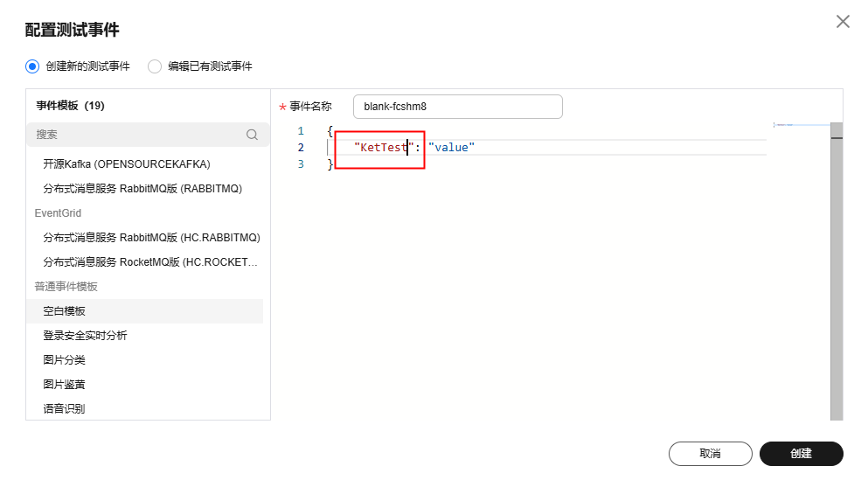Select login security analysis template
868x487 pixels.
coord(85,336)
